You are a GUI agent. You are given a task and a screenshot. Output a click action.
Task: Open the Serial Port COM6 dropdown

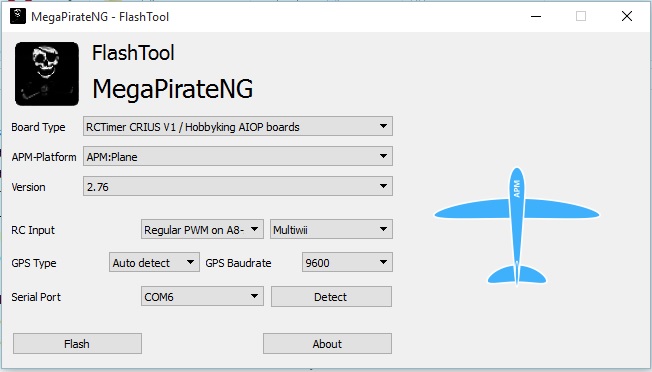point(202,296)
